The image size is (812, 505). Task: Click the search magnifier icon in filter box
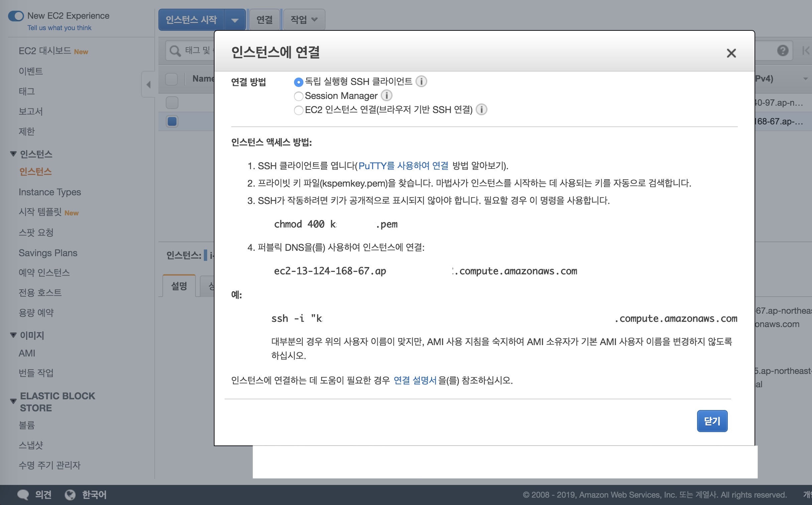[x=175, y=51]
